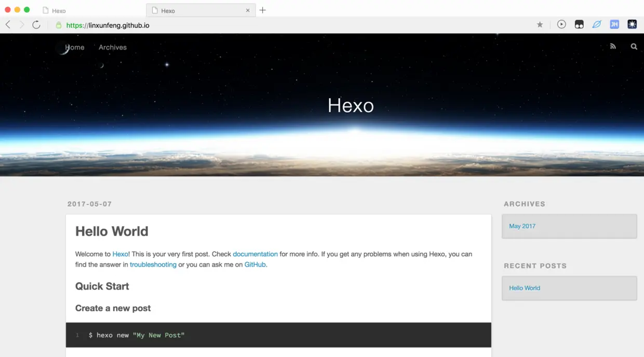The width and height of the screenshot is (644, 357).
Task: Click the green padlock security icon
Action: (x=59, y=25)
